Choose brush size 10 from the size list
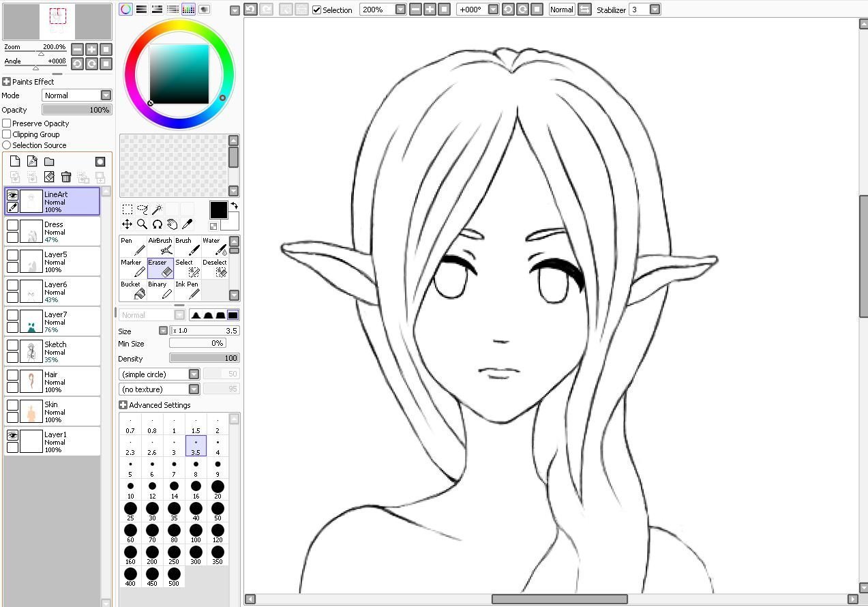 (x=130, y=489)
